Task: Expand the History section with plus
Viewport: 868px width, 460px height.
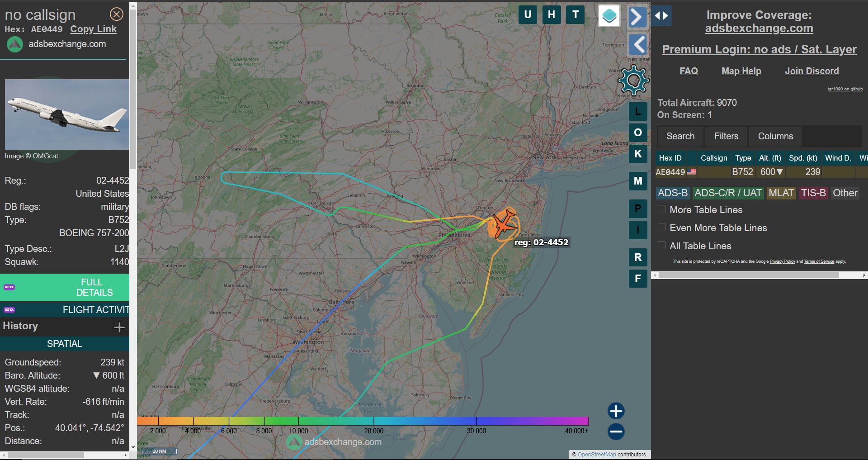Action: click(119, 327)
